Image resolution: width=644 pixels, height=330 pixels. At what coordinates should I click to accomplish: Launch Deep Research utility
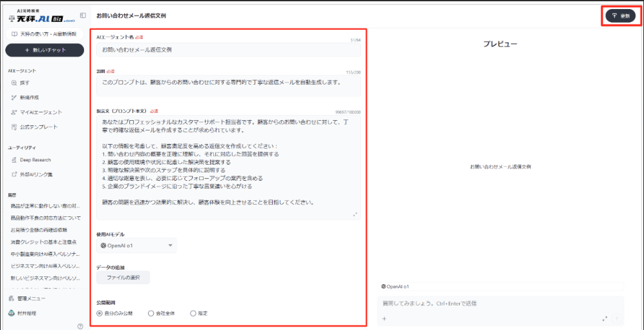31,160
